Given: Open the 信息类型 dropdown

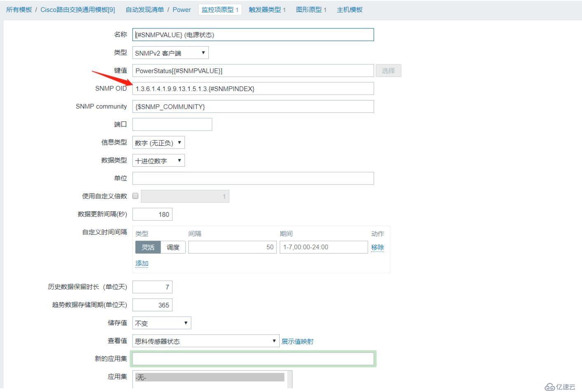Looking at the screenshot, I should pyautogui.click(x=159, y=142).
